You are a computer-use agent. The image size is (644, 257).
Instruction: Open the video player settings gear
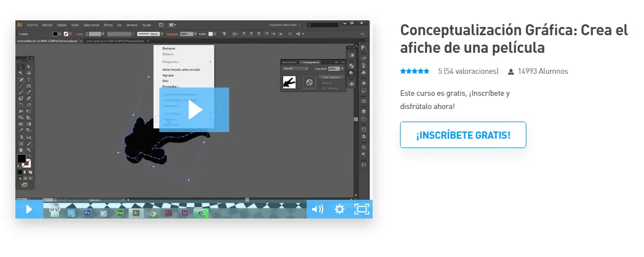pos(339,209)
